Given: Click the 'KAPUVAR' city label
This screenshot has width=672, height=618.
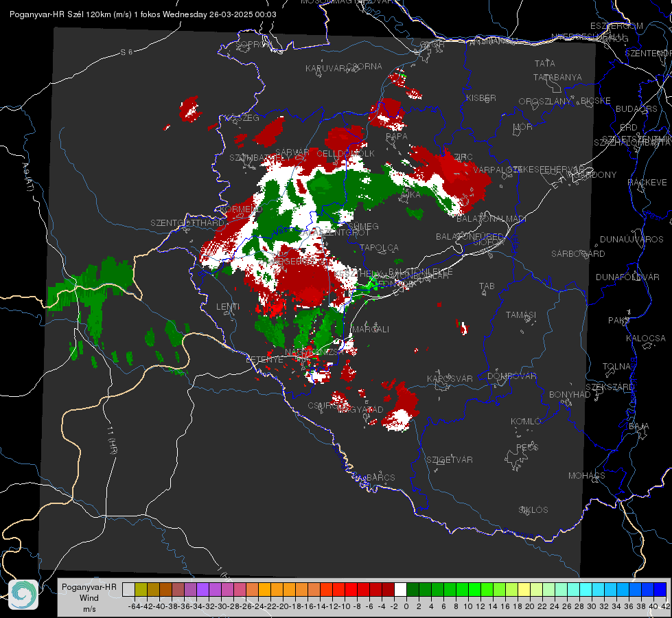Looking at the screenshot, I should click(325, 69).
